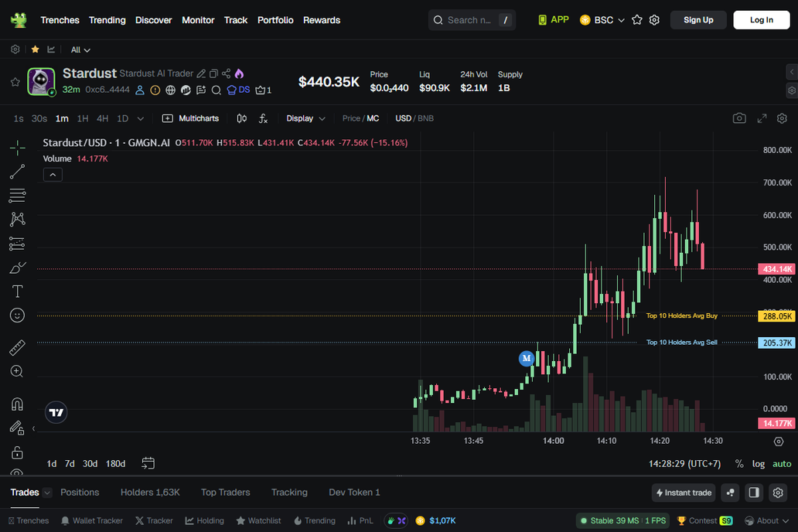This screenshot has width=798, height=532.
Task: Open the indicators fx menu
Action: pyautogui.click(x=263, y=118)
